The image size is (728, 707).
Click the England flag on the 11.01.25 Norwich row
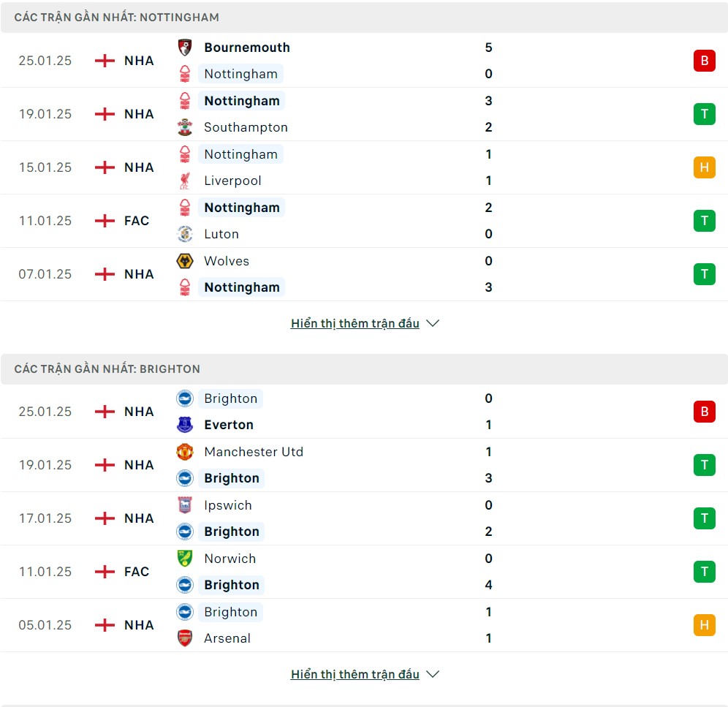105,571
